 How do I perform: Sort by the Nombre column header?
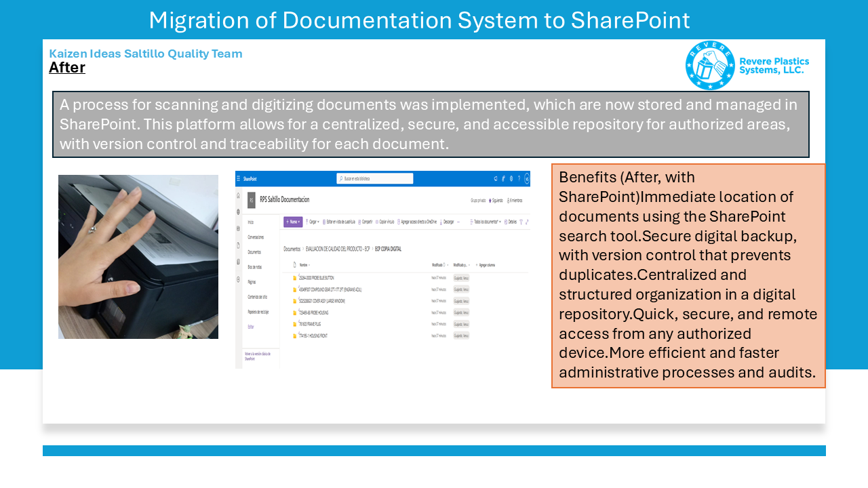[x=303, y=265]
